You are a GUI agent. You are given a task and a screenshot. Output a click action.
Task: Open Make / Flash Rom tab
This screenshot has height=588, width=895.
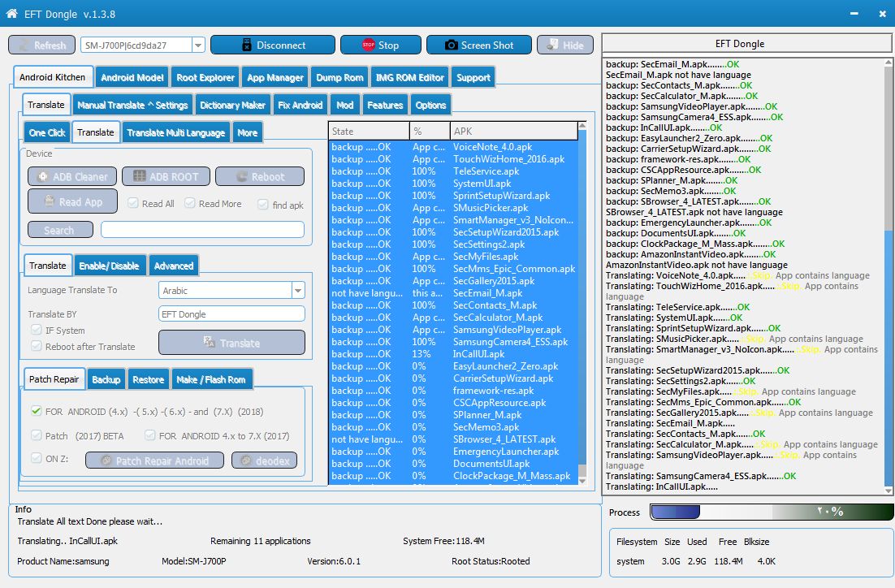click(211, 379)
